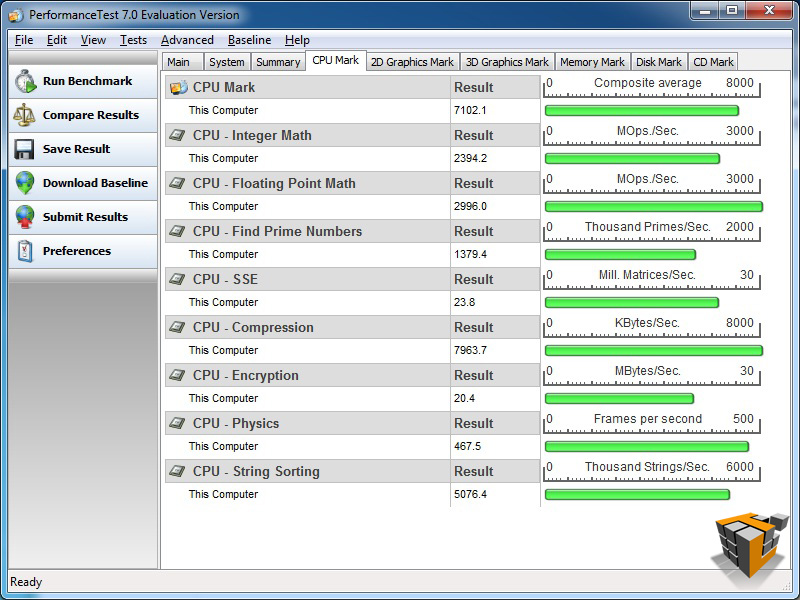Click the chip icon beside CPU - Physics
The image size is (800, 600).
click(x=177, y=423)
